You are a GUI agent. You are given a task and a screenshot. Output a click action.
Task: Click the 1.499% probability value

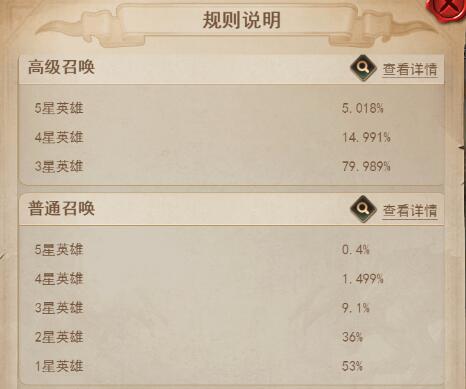tap(363, 278)
